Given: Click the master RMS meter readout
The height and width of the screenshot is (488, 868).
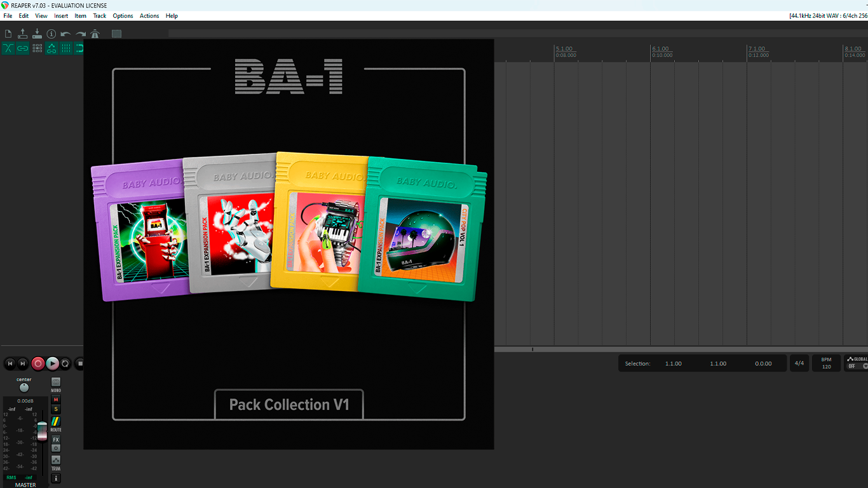Looking at the screenshot, I should [x=20, y=477].
